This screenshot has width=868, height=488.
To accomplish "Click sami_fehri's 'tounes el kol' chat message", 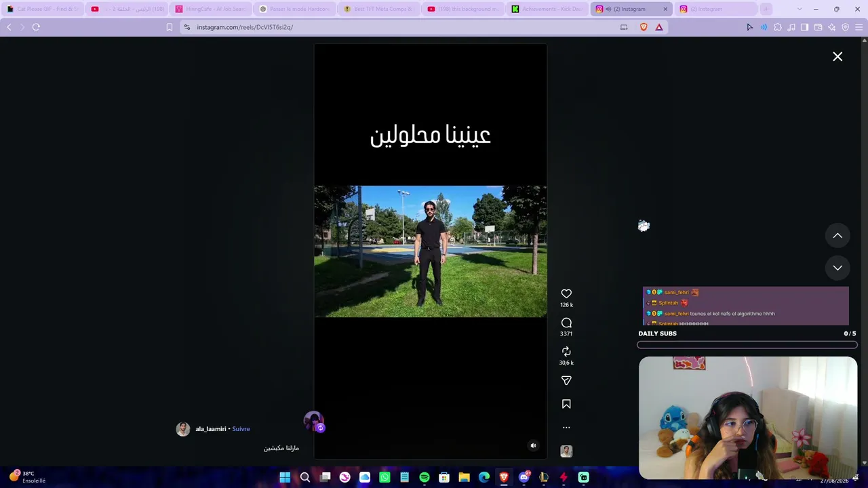I will (711, 314).
